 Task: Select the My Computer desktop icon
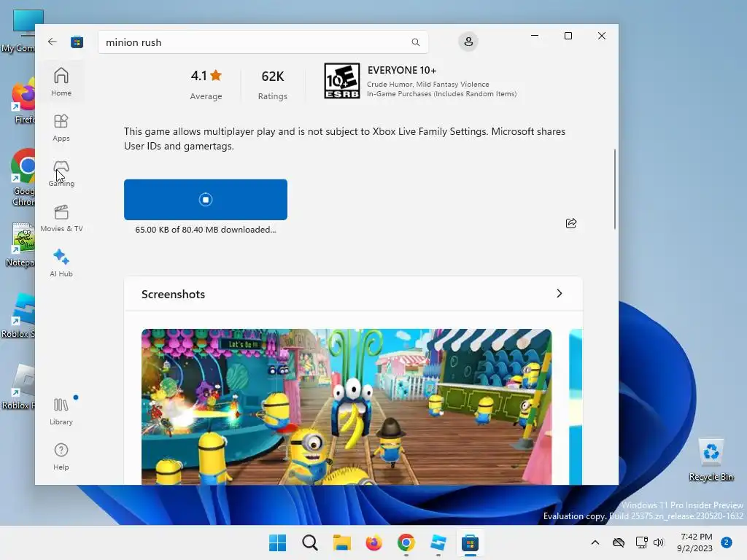point(18,31)
